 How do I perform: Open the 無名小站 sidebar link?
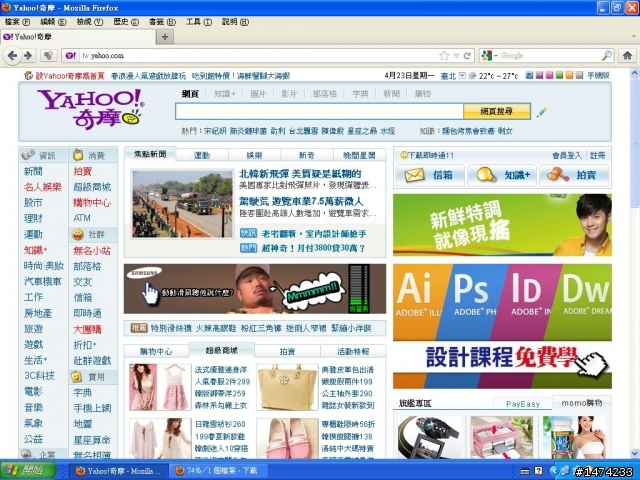point(92,251)
